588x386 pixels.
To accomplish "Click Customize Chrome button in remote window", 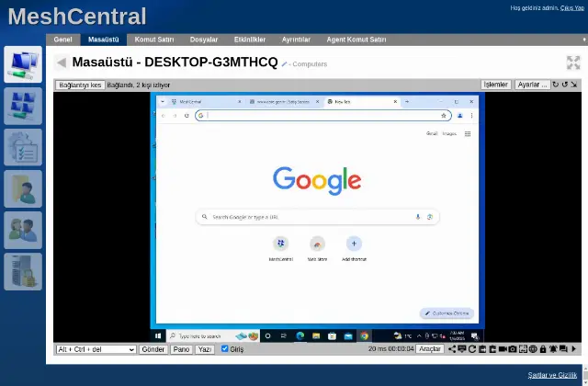I will [x=447, y=313].
